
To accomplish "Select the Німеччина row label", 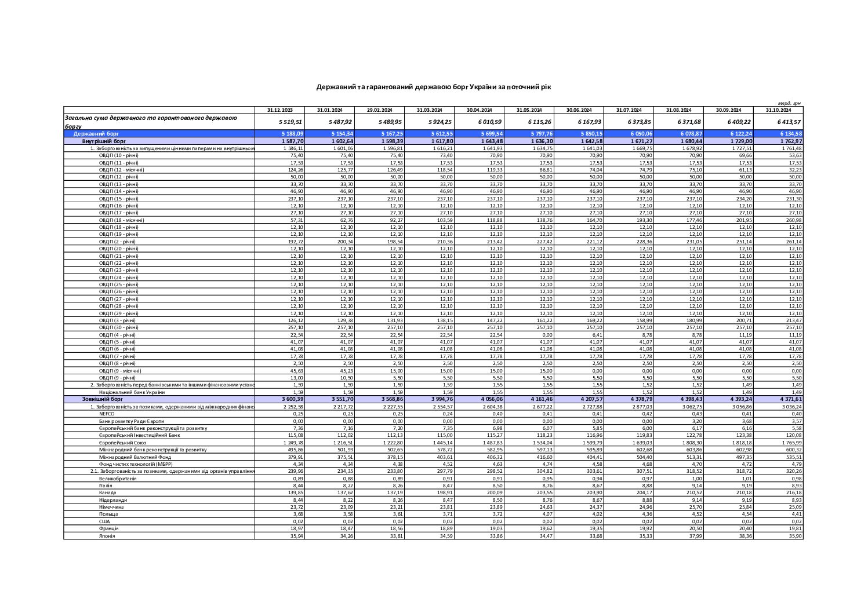I will coord(111,507).
